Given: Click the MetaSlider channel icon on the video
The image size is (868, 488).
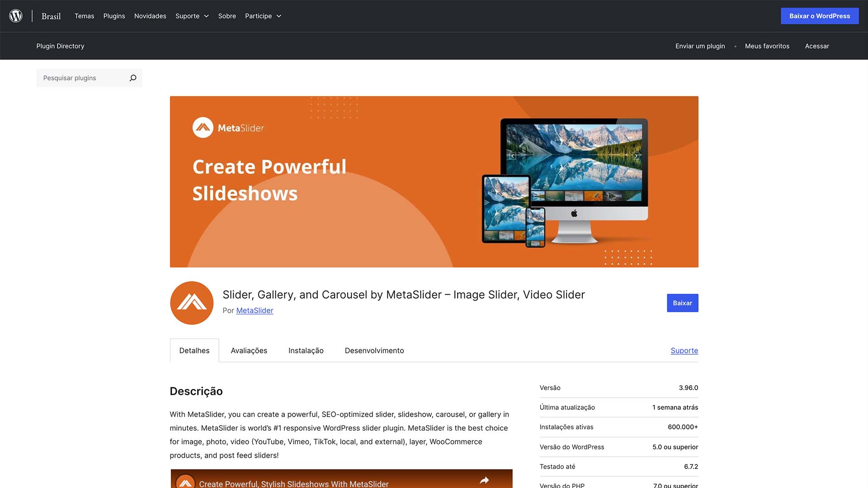Looking at the screenshot, I should click(x=185, y=482).
